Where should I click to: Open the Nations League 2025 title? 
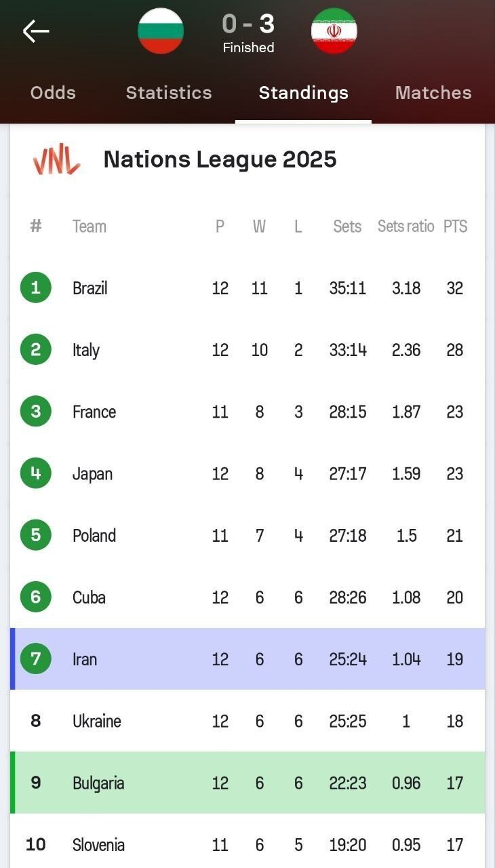(220, 160)
